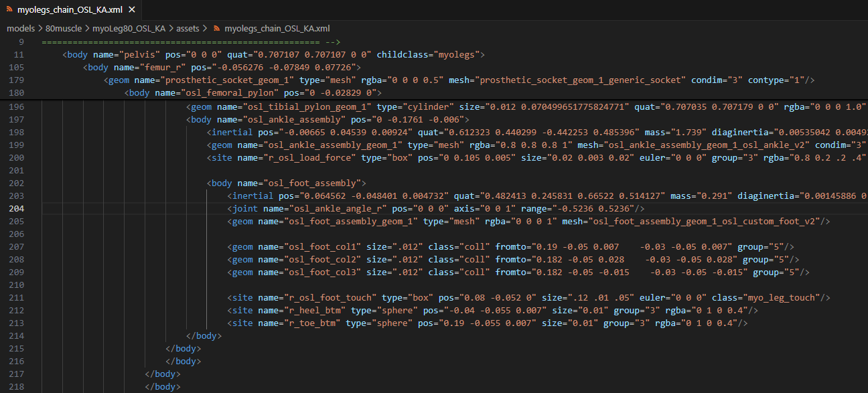Click line number 197
Screen dimensions: 868x393
coord(17,120)
